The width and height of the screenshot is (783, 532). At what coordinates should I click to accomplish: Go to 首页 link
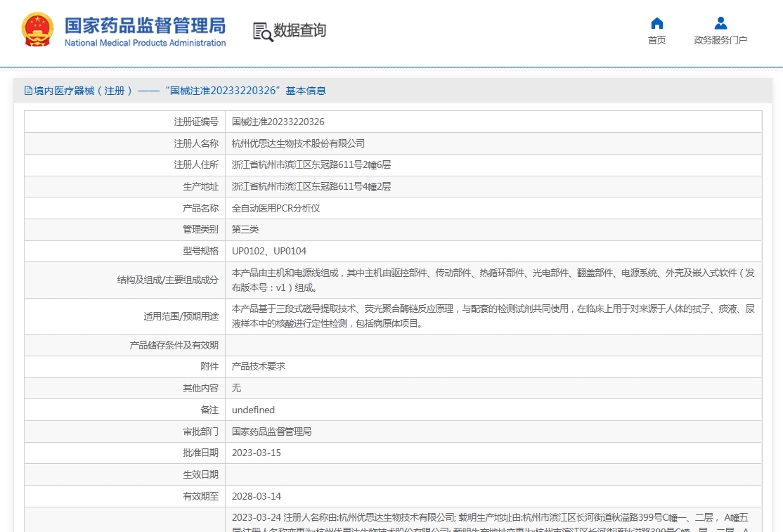click(656, 40)
